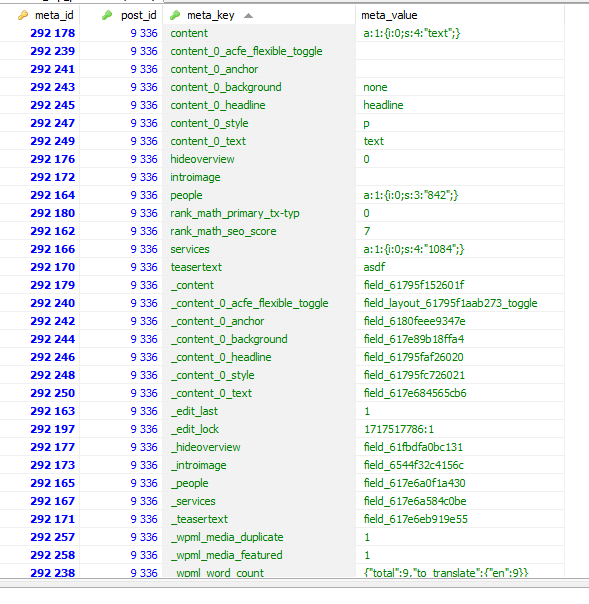Select the meta_id 292 178 cell
This screenshot has width=589, height=604.
tap(40, 33)
